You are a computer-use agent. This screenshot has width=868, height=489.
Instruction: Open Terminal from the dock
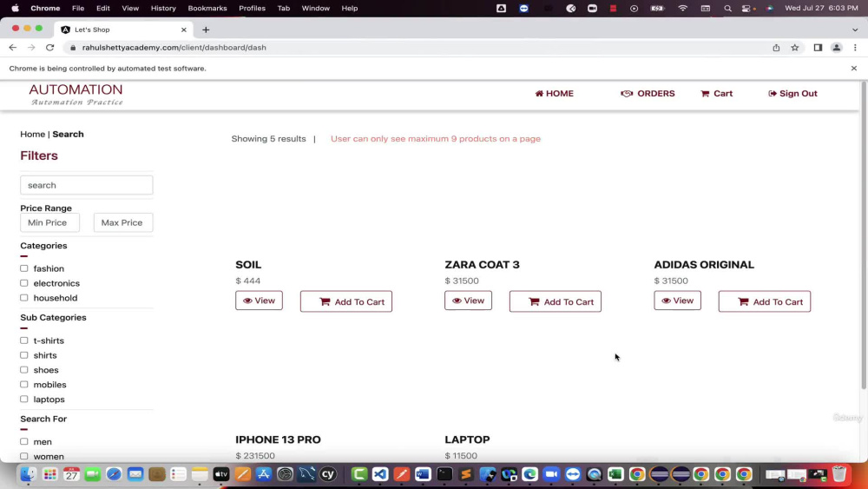click(x=444, y=474)
